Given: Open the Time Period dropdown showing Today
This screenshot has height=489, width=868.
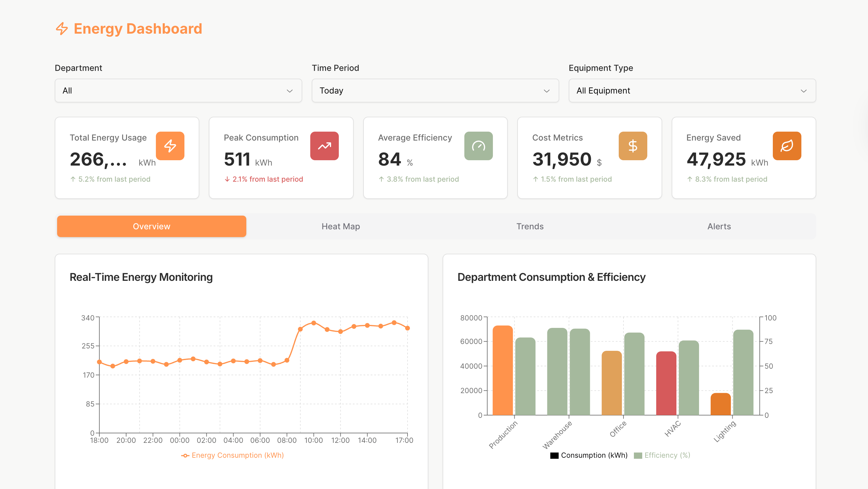Looking at the screenshot, I should 435,91.
